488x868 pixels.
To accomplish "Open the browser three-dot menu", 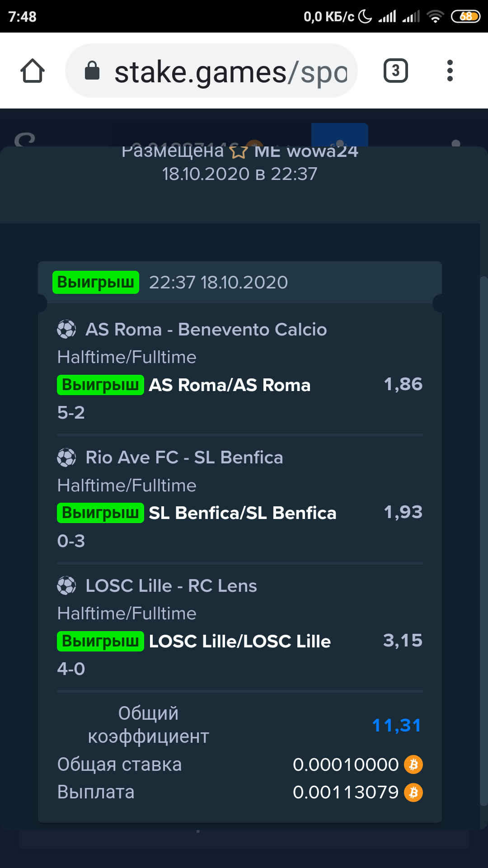I will click(450, 71).
